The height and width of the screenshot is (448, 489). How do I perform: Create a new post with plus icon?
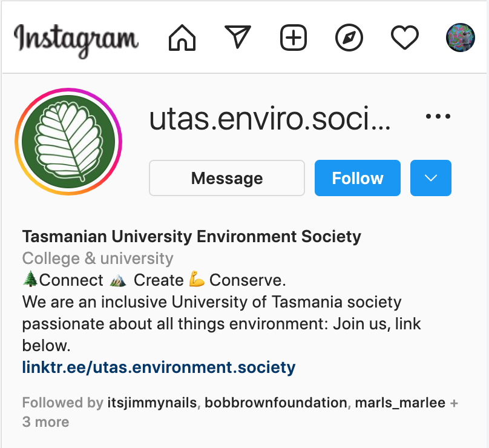[294, 39]
